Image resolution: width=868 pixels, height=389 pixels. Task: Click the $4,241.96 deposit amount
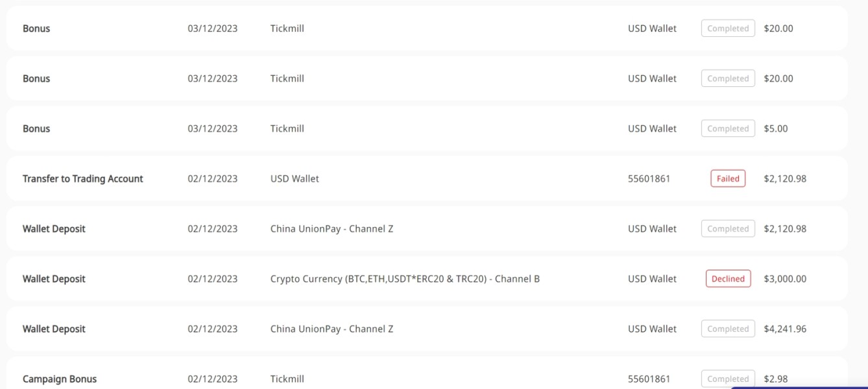click(x=785, y=329)
